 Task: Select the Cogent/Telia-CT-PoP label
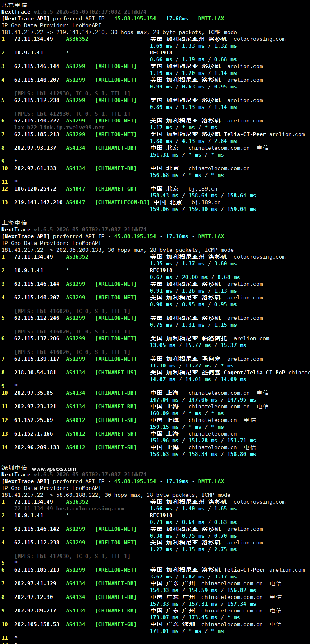point(254,373)
